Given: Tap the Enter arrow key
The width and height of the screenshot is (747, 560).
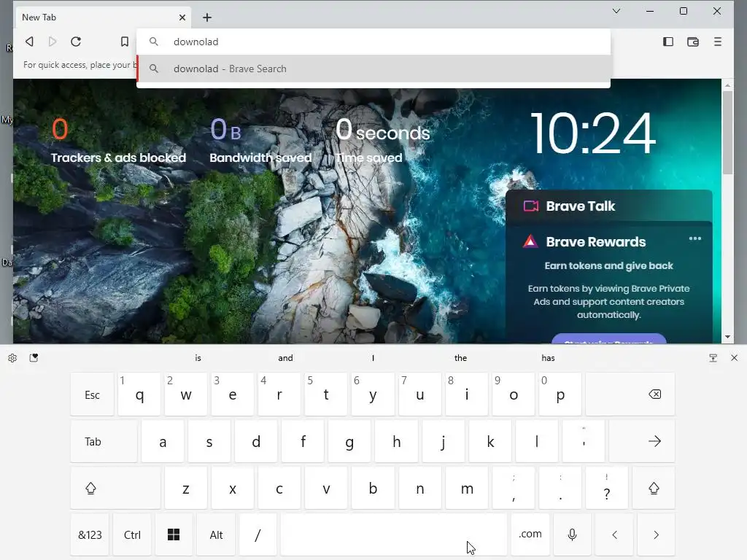Looking at the screenshot, I should tap(642, 441).
